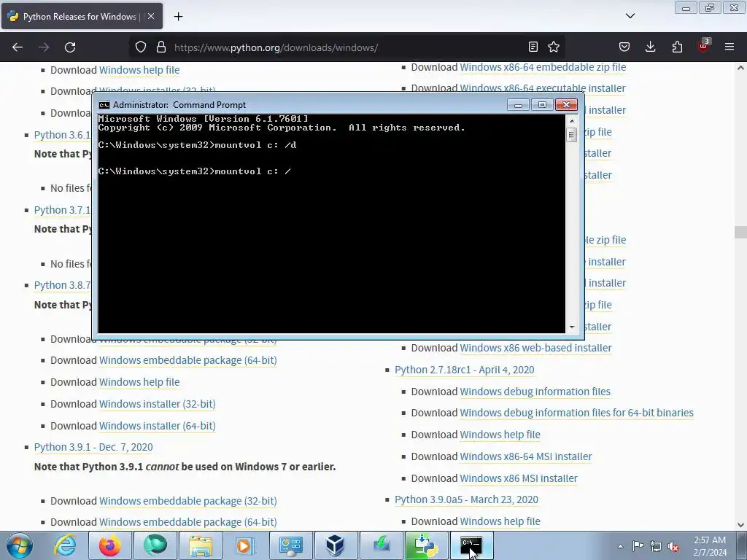Go back with the browser back arrow

click(x=18, y=47)
